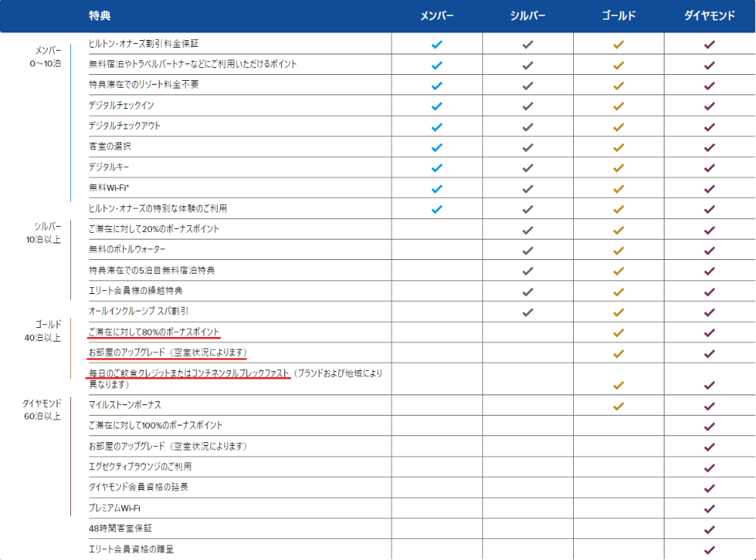Click Silver checkmark for 特典滞在での5泊目無料宿泊特典
756x560 pixels.
528,271
